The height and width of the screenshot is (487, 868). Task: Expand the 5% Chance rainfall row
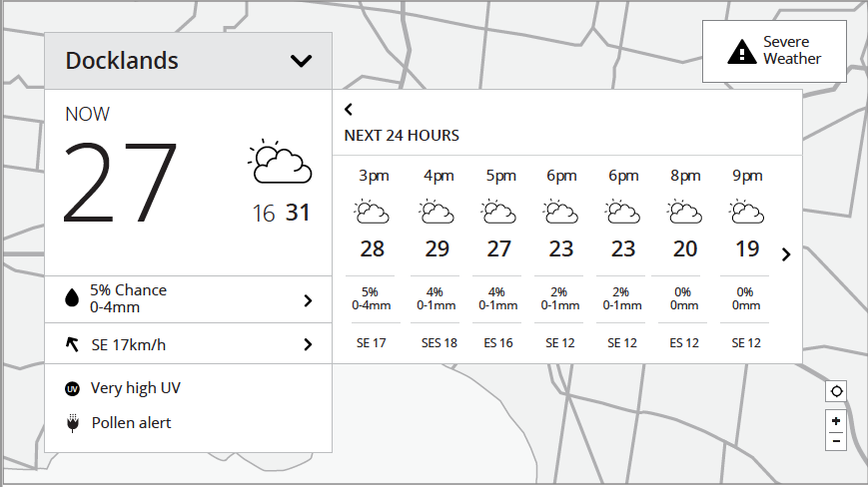(x=188, y=299)
